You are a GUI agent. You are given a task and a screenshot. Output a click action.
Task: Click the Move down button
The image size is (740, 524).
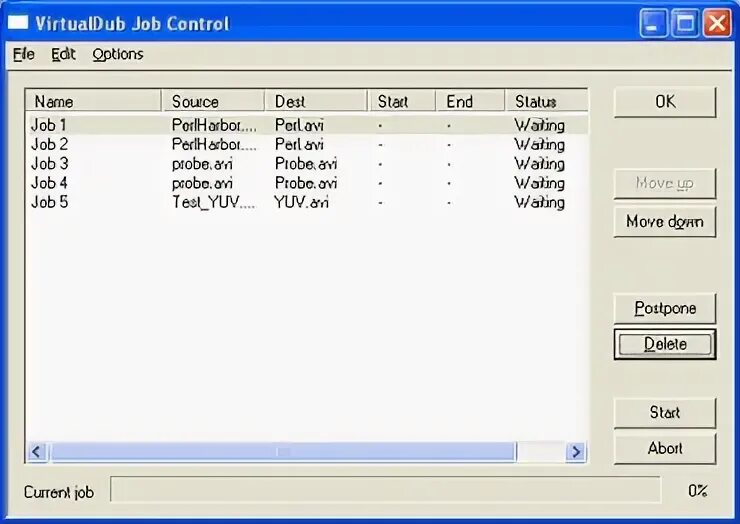click(x=664, y=221)
